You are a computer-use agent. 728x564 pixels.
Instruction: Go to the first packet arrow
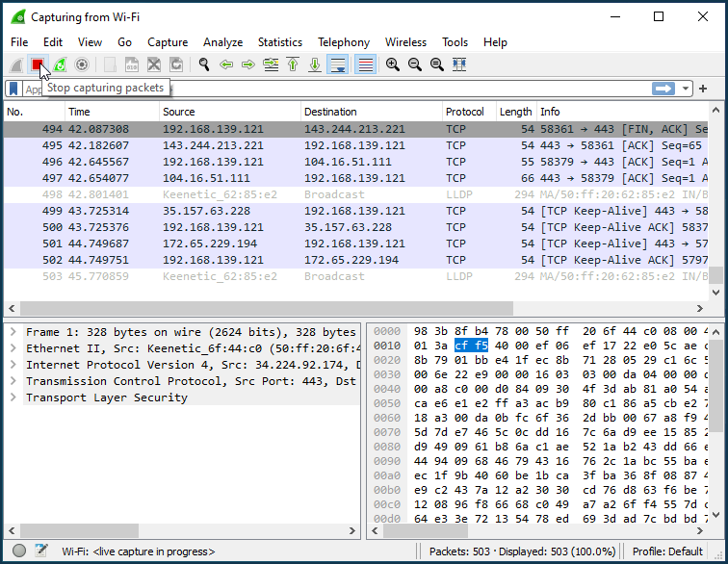point(293,64)
